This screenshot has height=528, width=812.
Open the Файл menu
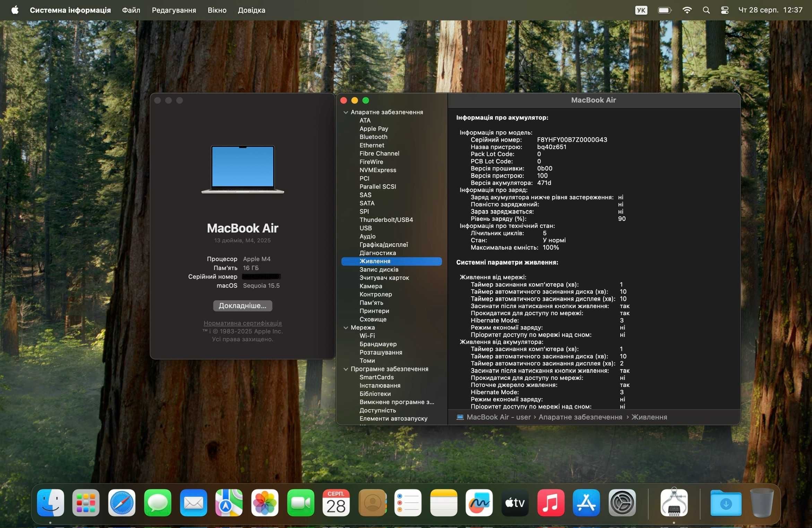click(x=131, y=10)
